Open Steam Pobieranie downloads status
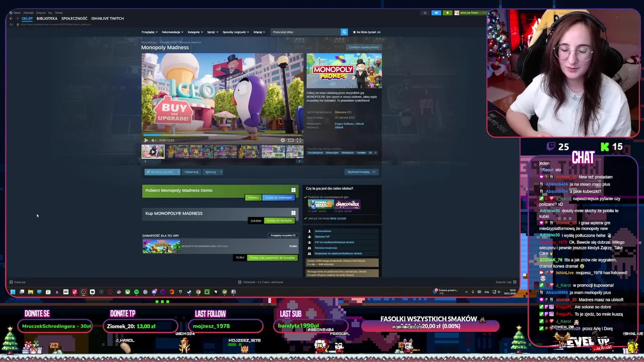Viewport: 644px width, 362px height. click(260, 282)
